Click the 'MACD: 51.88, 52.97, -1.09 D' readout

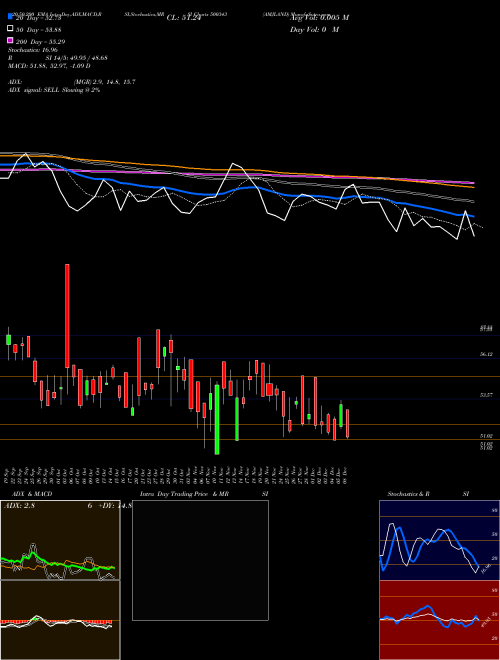49,66
